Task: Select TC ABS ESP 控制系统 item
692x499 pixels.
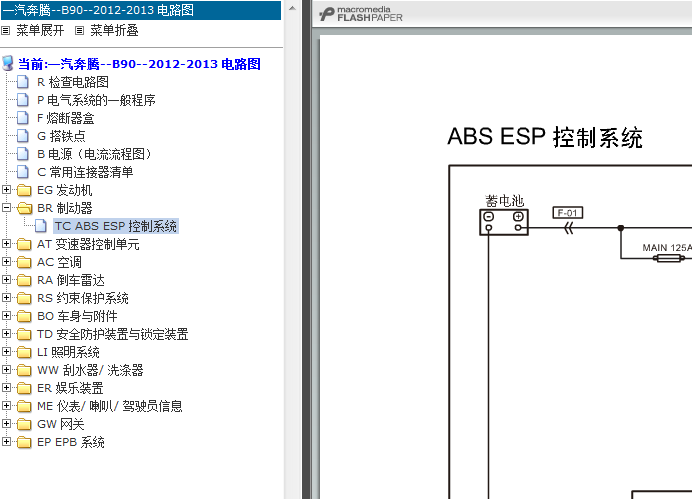Action: 116,226
